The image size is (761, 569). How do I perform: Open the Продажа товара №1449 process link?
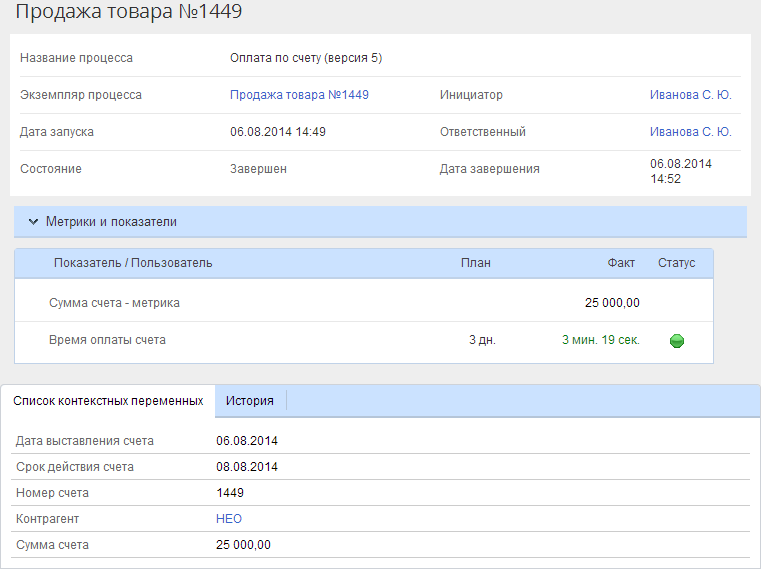click(299, 95)
